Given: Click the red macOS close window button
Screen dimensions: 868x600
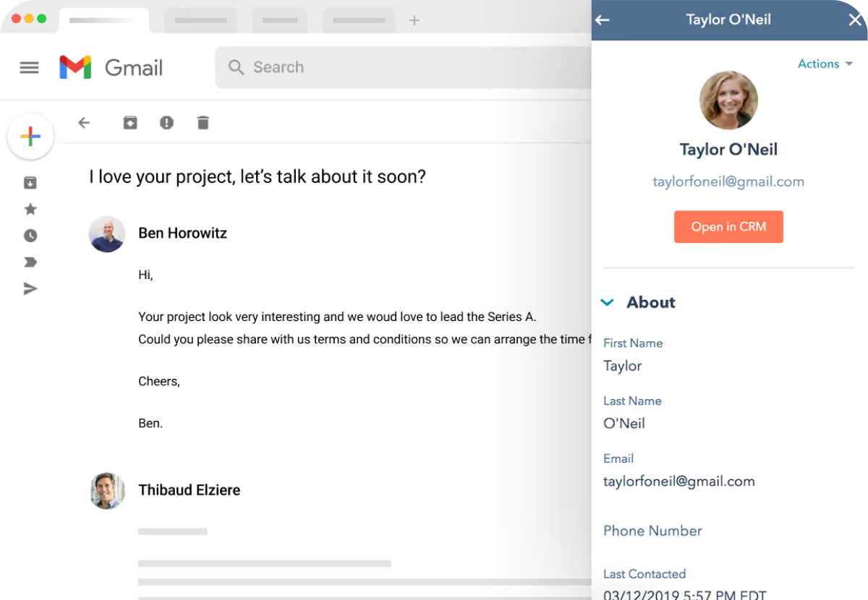Looking at the screenshot, I should (17, 19).
